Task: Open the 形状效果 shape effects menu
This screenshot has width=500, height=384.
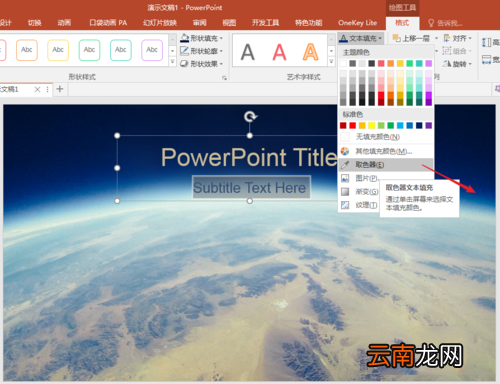Action: point(201,63)
